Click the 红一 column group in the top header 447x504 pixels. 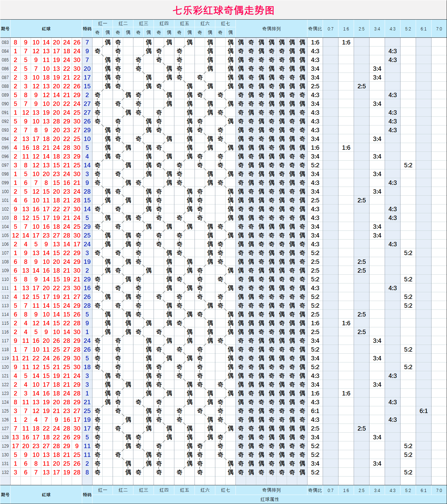pyautogui.click(x=103, y=23)
